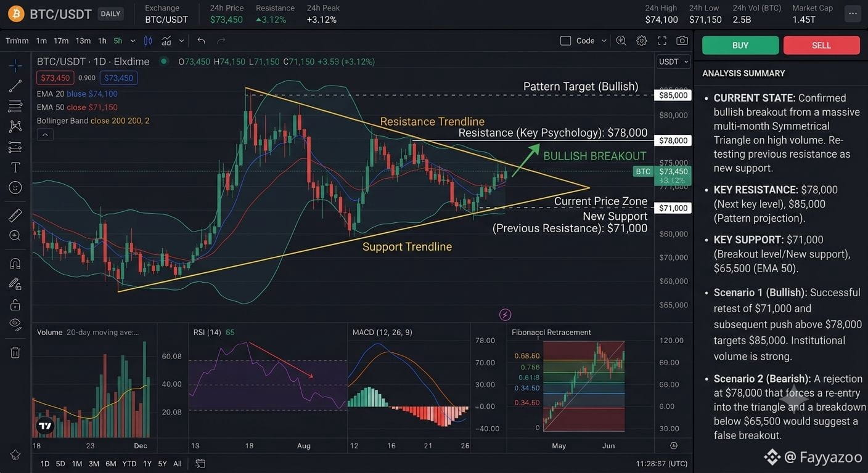Open the candlestick chart type selector
This screenshot has width=868, height=473.
click(x=148, y=41)
